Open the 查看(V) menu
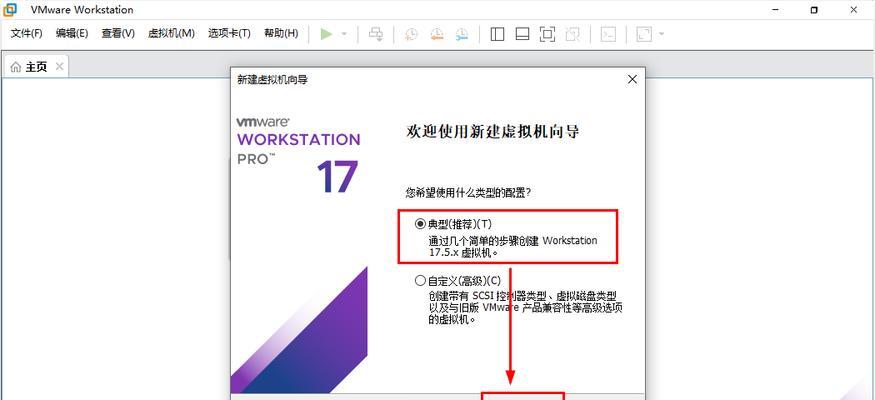This screenshot has height=400, width=875. pos(118,33)
